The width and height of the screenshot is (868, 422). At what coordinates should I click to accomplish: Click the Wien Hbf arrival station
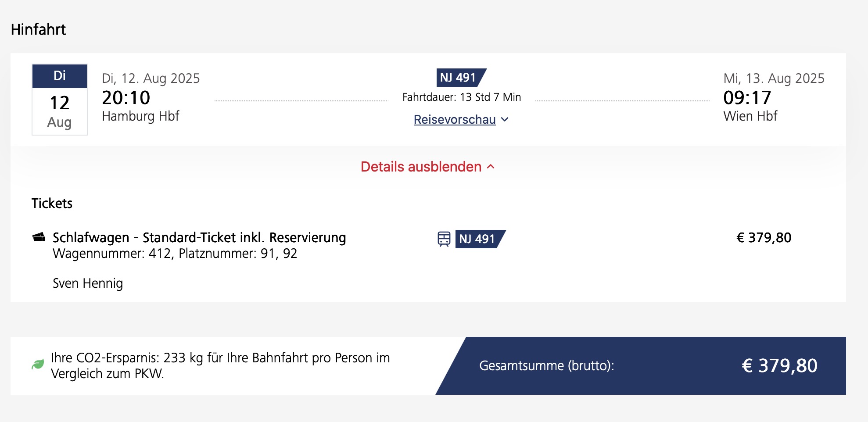click(x=750, y=116)
